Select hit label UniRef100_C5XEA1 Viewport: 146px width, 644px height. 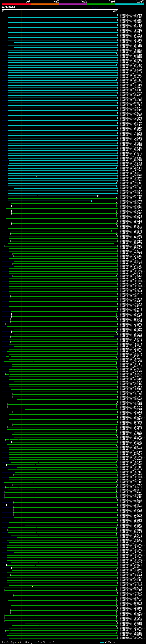131,633
